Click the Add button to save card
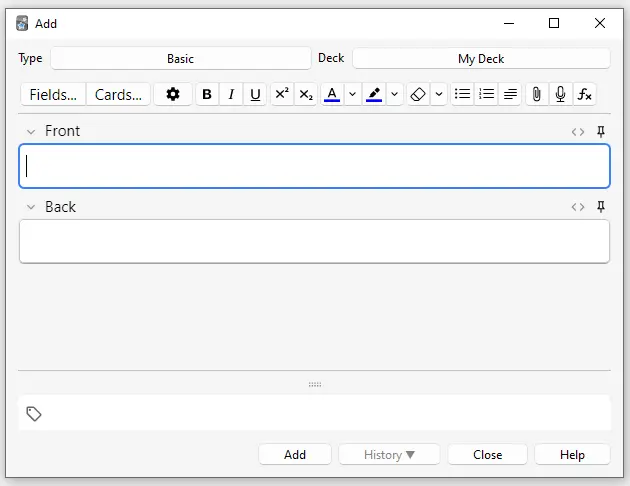This screenshot has height=486, width=630. (295, 454)
